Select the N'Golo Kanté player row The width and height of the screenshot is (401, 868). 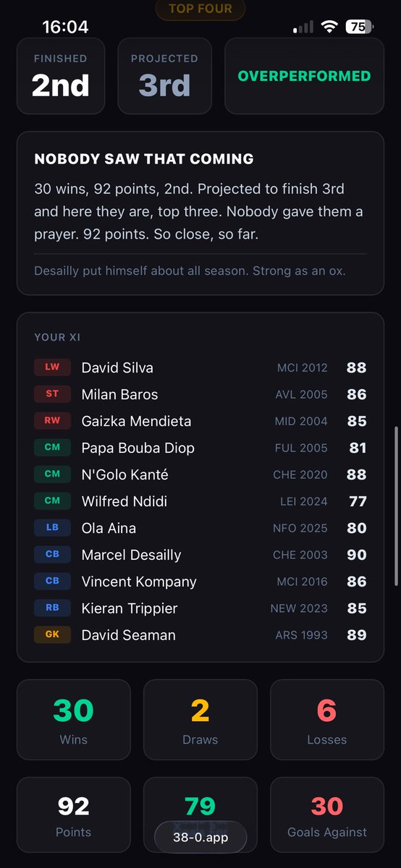click(x=200, y=475)
